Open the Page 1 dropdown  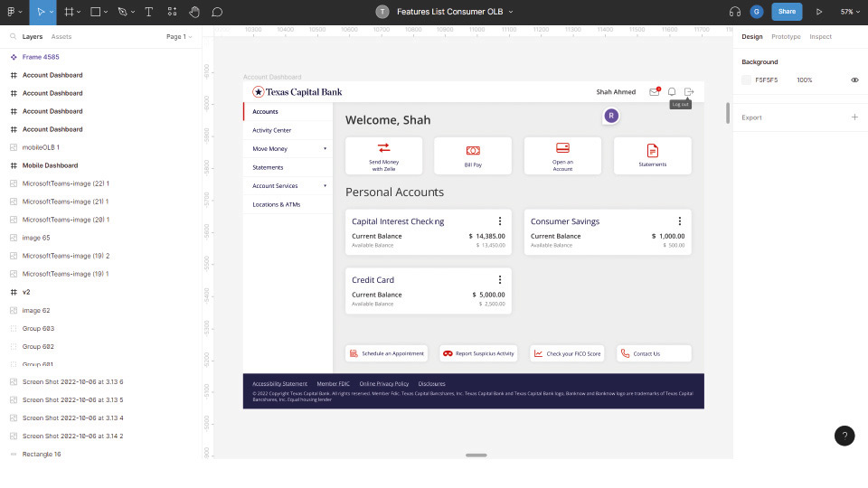click(x=179, y=36)
